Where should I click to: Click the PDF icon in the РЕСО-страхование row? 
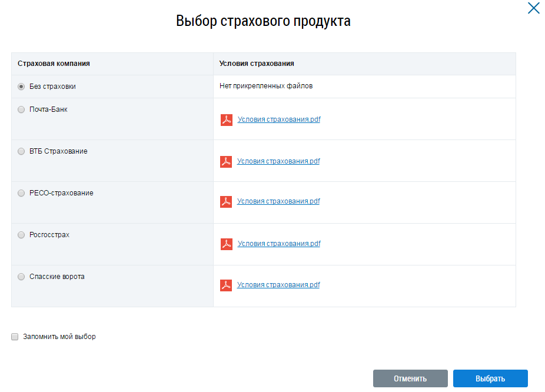click(x=226, y=202)
